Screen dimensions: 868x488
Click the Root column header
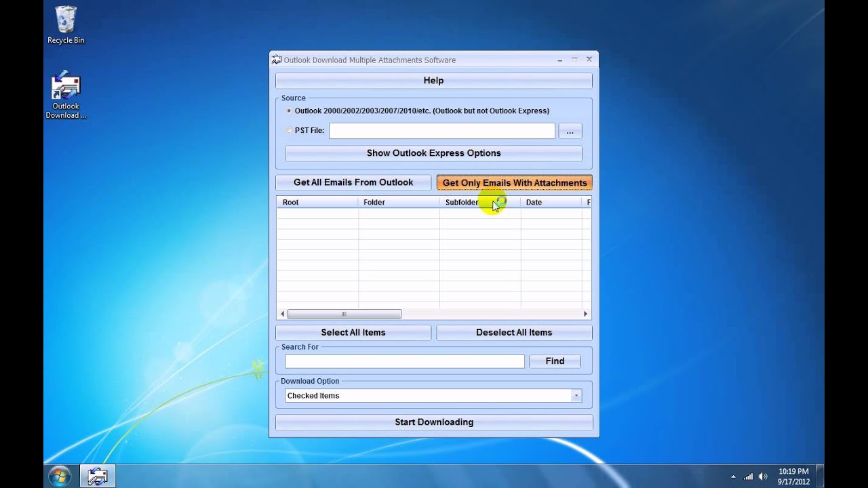pyautogui.click(x=317, y=202)
